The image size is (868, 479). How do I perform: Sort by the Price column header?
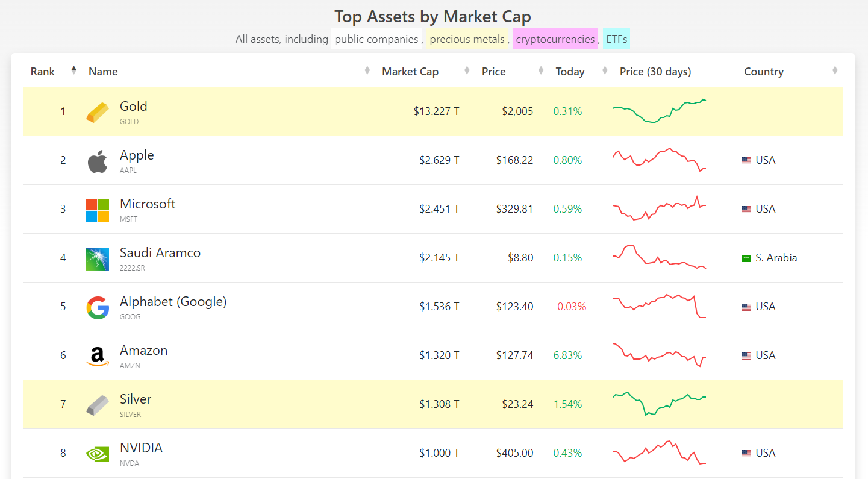(493, 72)
